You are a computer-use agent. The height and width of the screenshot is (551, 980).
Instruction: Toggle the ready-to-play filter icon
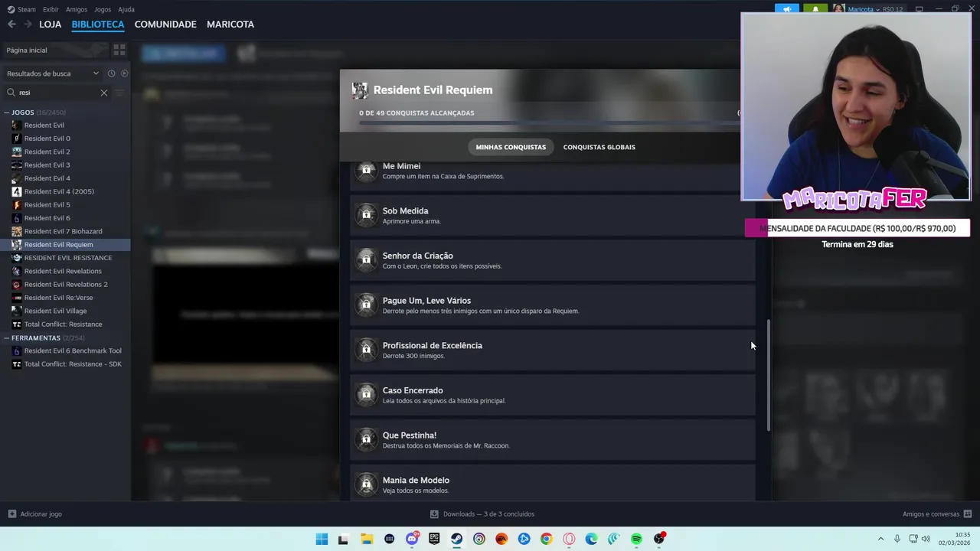(124, 73)
